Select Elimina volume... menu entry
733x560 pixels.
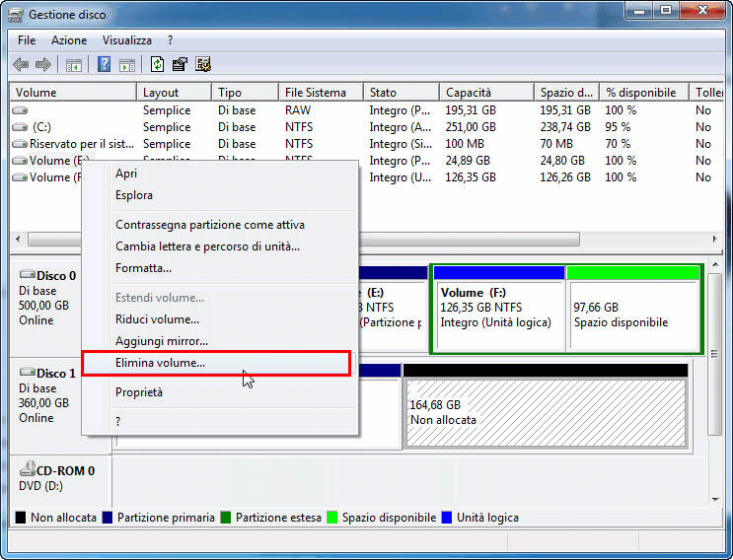tap(220, 363)
